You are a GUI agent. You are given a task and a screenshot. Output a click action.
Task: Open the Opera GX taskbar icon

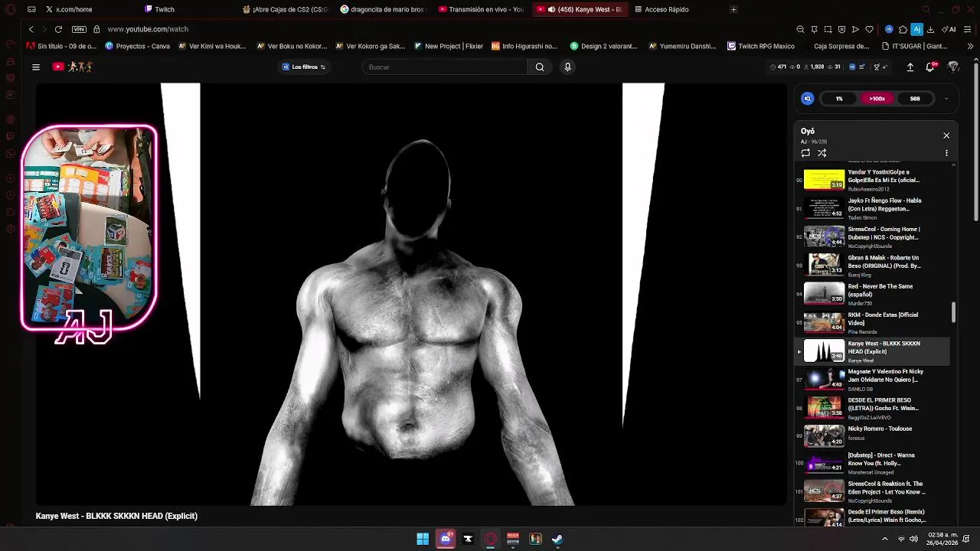490,539
